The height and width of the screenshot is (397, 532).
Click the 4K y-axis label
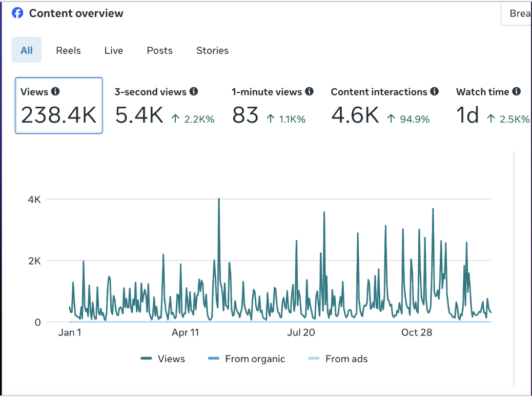point(34,200)
